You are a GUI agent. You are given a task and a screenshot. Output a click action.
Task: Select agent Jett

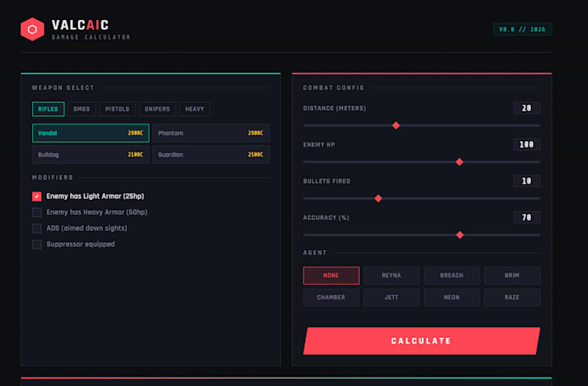tap(391, 298)
